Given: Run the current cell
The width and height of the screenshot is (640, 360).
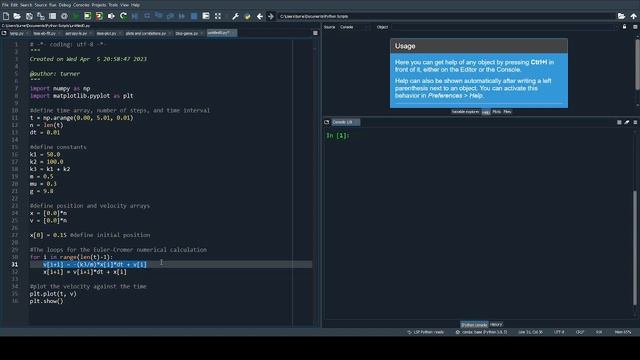Looking at the screenshot, I should 88,16.
